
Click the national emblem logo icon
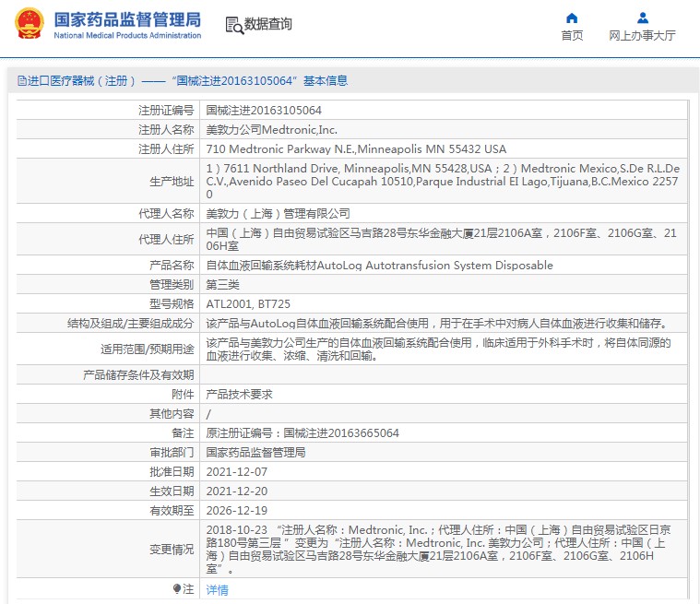click(x=30, y=24)
